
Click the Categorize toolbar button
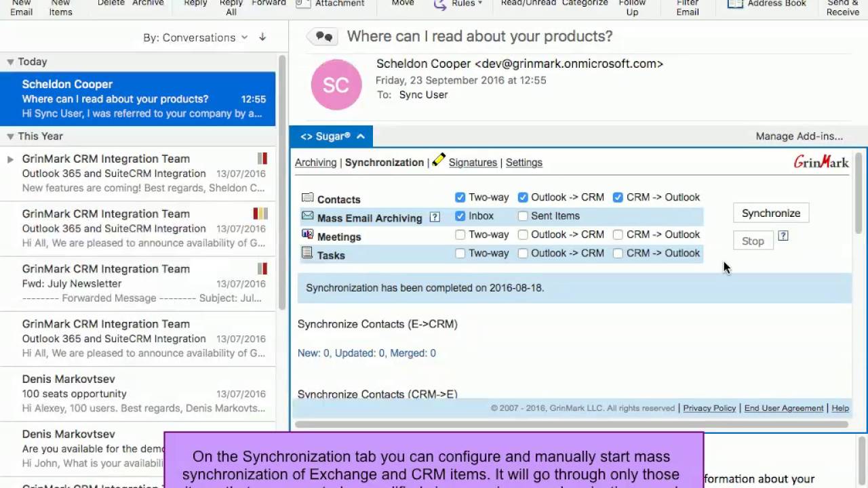click(585, 3)
